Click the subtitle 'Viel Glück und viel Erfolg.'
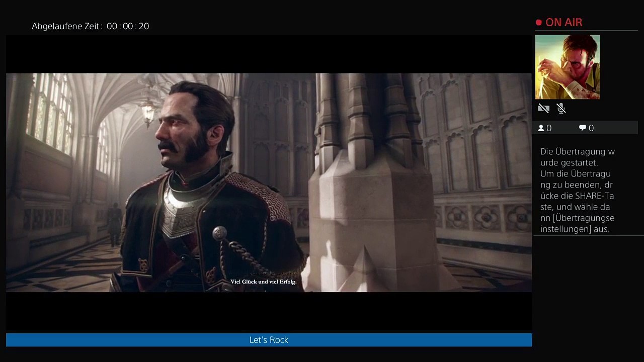The height and width of the screenshot is (362, 644). tap(264, 282)
